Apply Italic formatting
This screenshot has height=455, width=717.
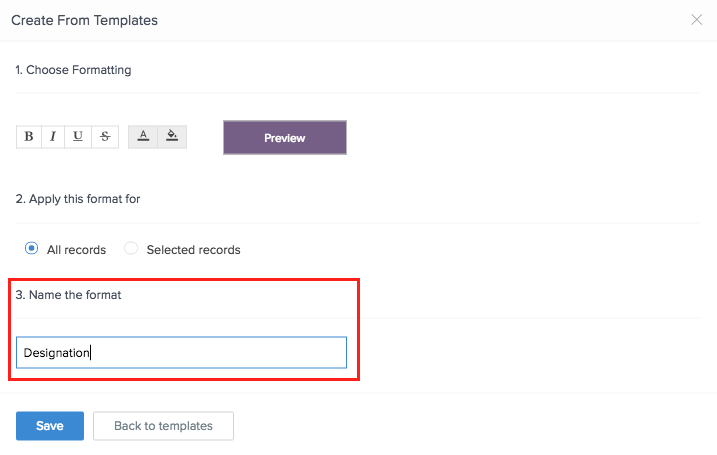pyautogui.click(x=53, y=137)
